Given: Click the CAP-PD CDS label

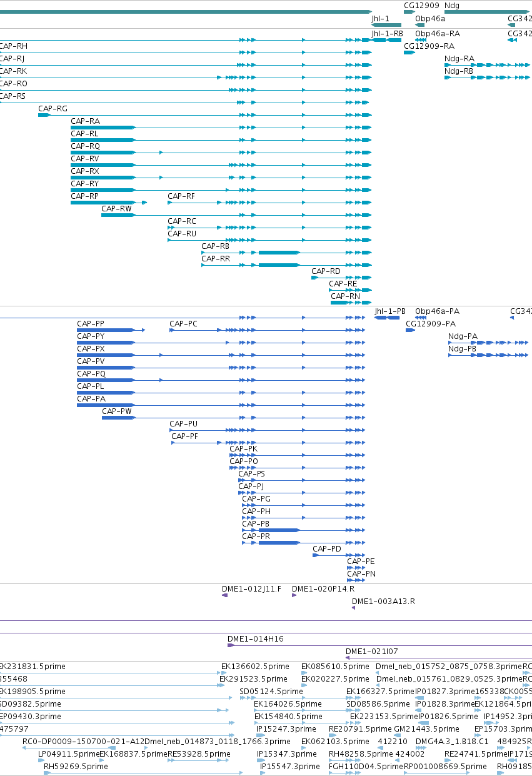Looking at the screenshot, I should (328, 549).
